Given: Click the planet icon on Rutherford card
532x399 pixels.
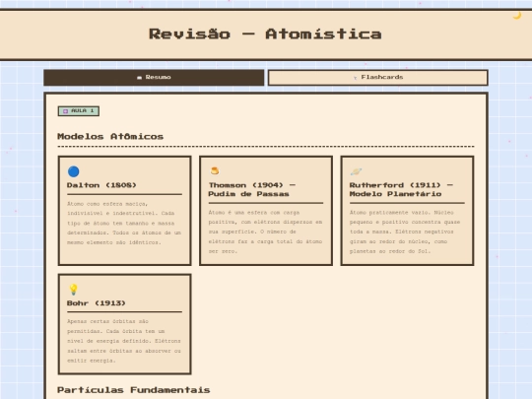Looking at the screenshot, I should click(x=356, y=171).
